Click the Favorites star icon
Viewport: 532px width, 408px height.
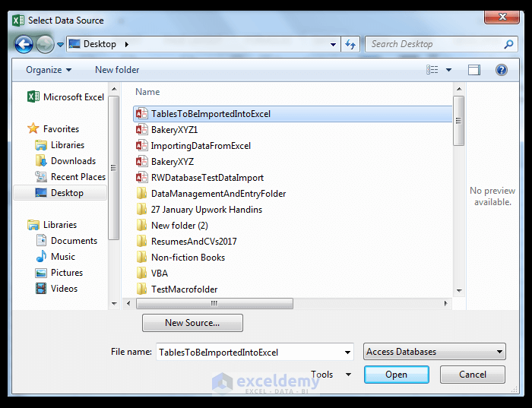click(33, 128)
